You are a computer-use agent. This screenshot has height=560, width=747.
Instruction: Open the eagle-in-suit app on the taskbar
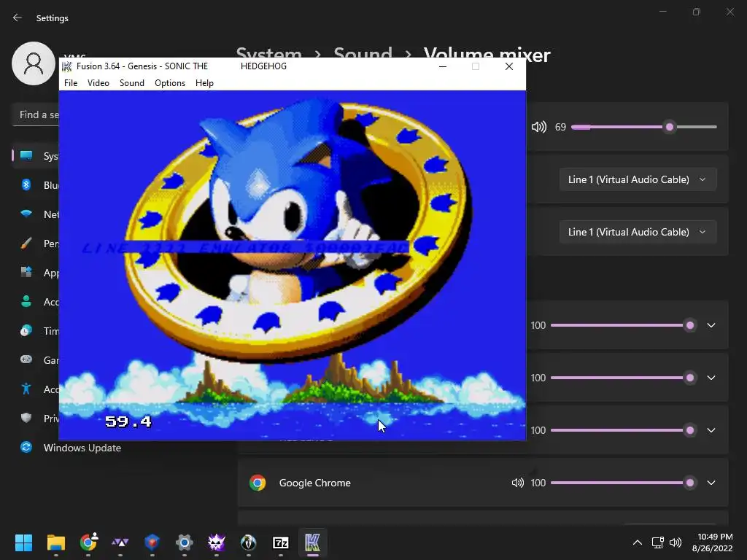pos(248,542)
